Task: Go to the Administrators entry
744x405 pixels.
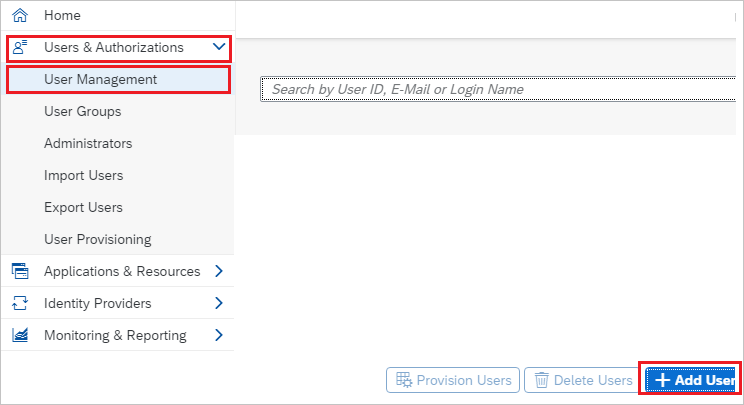Action: [118, 143]
